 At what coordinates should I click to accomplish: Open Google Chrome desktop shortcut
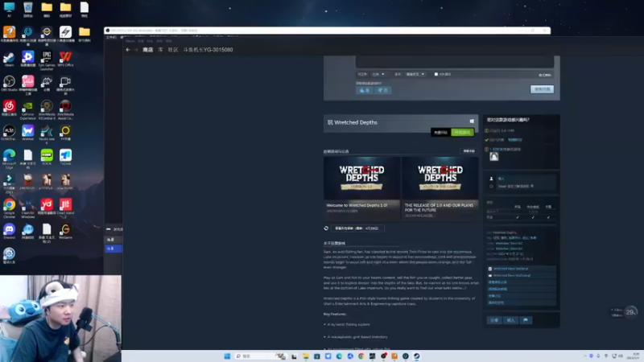[9, 208]
